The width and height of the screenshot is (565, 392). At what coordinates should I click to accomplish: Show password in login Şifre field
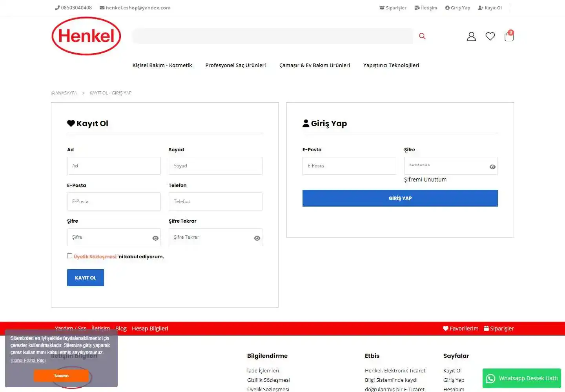[492, 167]
